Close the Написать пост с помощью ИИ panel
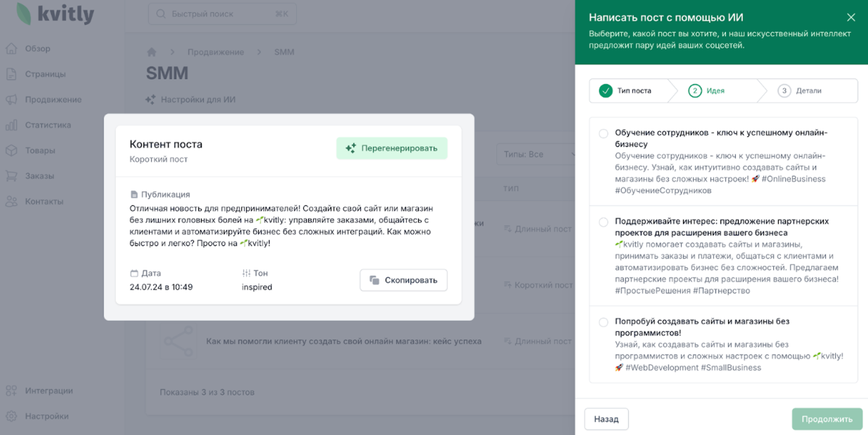This screenshot has width=868, height=435. click(851, 17)
